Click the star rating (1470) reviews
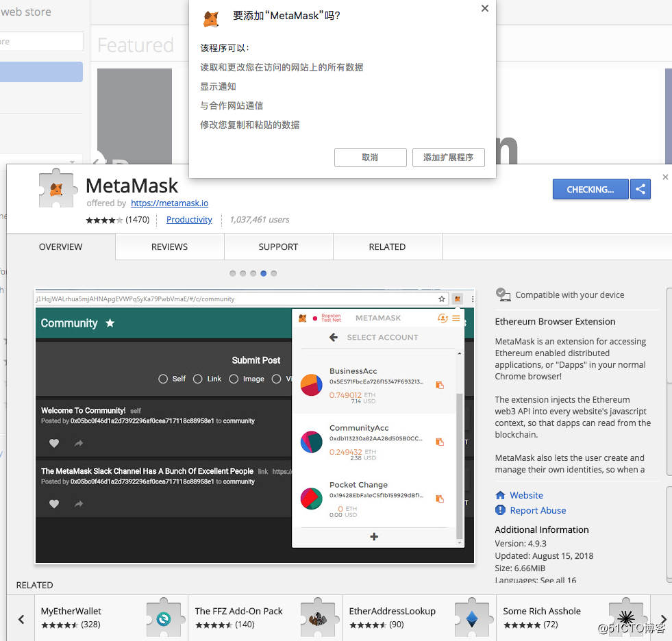Viewport: 672px width, 641px height. click(x=117, y=220)
